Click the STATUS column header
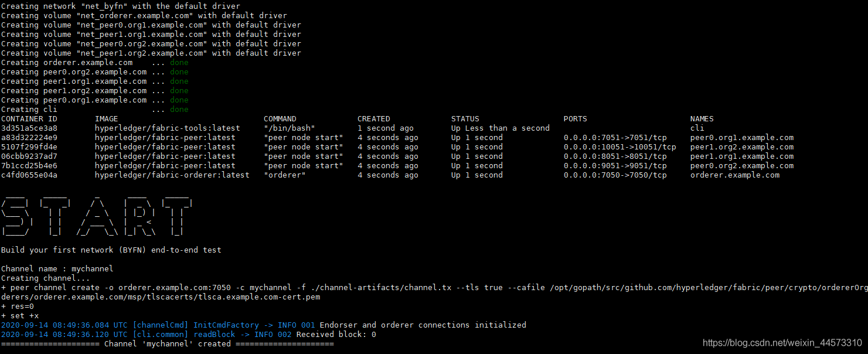 click(465, 119)
